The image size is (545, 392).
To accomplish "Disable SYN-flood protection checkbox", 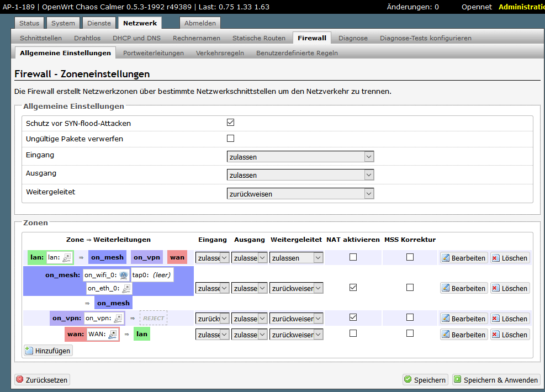I will [x=231, y=123].
